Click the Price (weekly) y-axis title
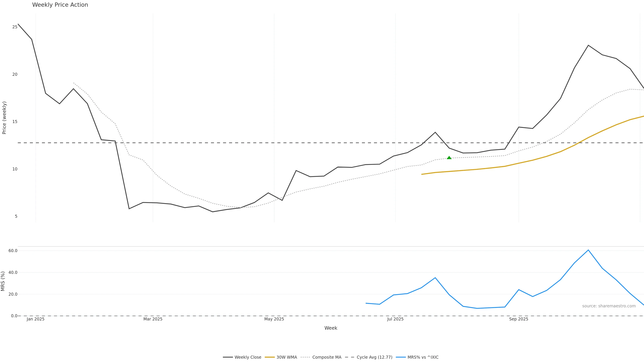 [x=4, y=118]
